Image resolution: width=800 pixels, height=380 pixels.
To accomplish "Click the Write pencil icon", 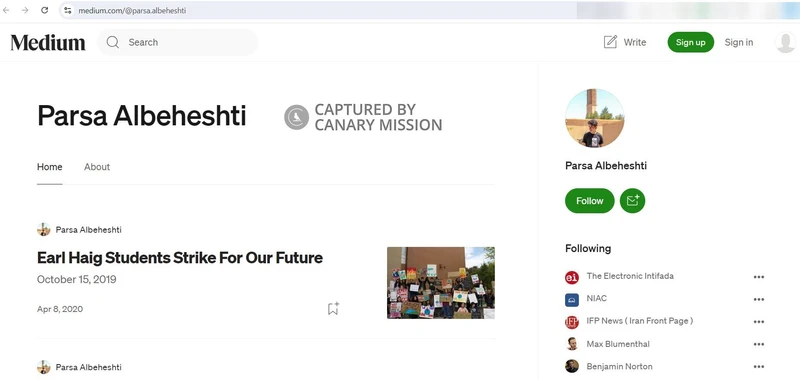I will coord(610,42).
